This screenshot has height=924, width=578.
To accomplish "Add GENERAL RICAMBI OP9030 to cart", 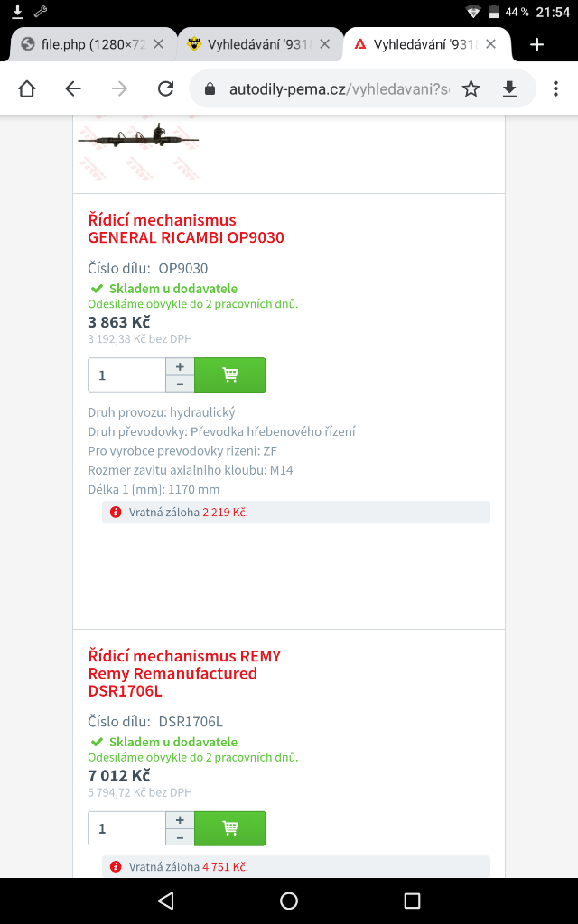I will [x=230, y=374].
